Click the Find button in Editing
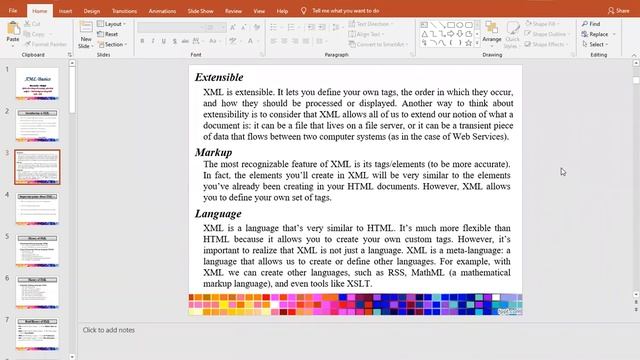Screen dimensions: 640x360 pos(591,24)
